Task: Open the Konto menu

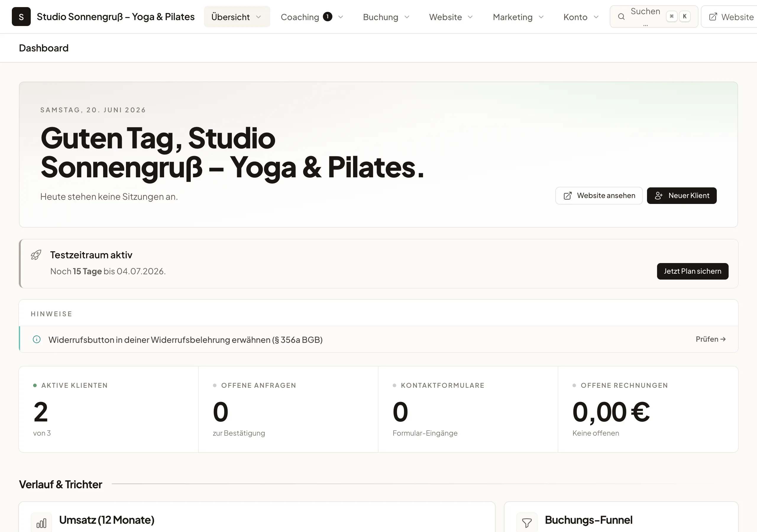Action: 581,17
